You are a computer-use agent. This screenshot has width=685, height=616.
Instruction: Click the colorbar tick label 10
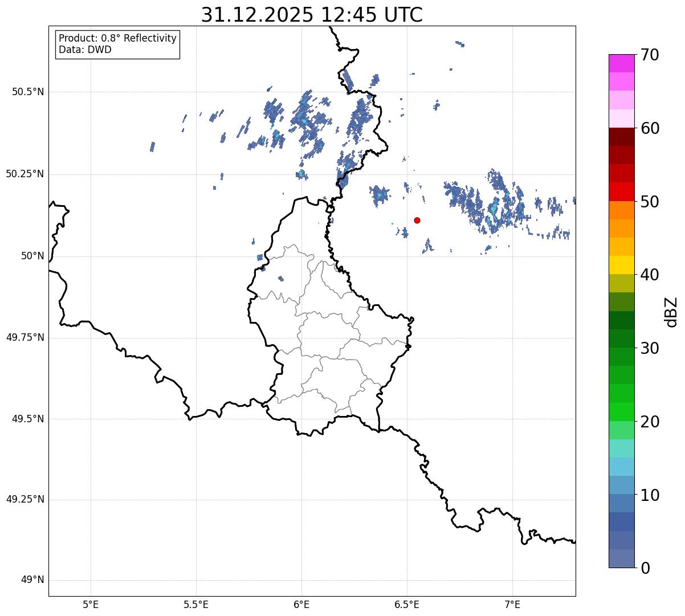(x=650, y=495)
